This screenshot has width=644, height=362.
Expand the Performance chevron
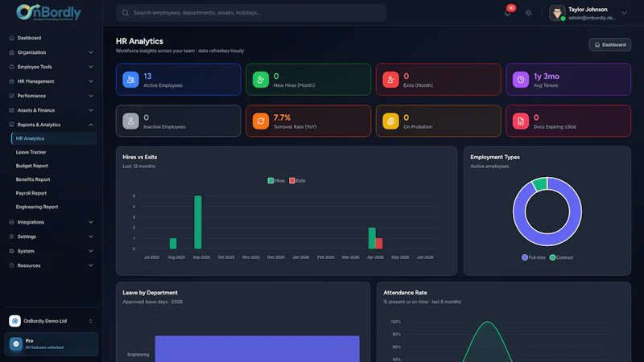click(x=91, y=96)
